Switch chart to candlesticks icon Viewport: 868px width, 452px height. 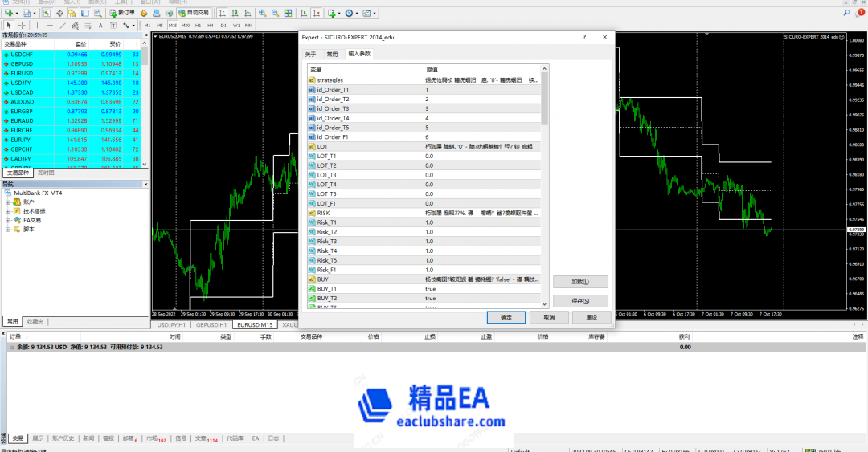click(235, 13)
